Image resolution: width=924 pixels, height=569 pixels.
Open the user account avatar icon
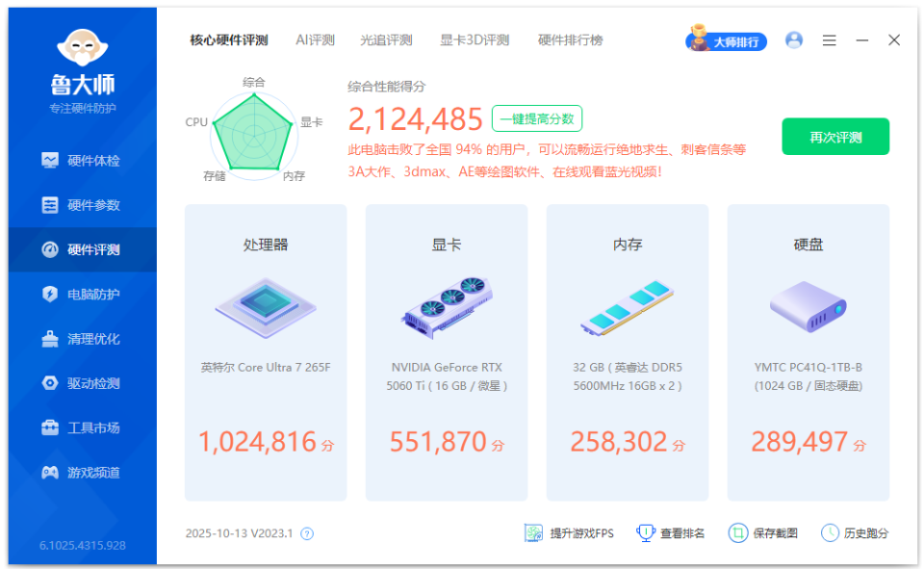(x=794, y=40)
